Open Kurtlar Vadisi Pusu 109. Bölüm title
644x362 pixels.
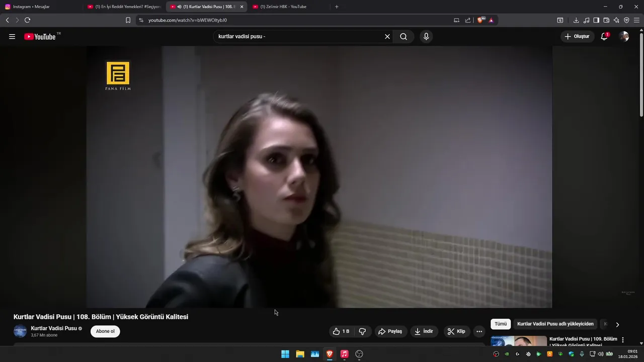click(583, 341)
